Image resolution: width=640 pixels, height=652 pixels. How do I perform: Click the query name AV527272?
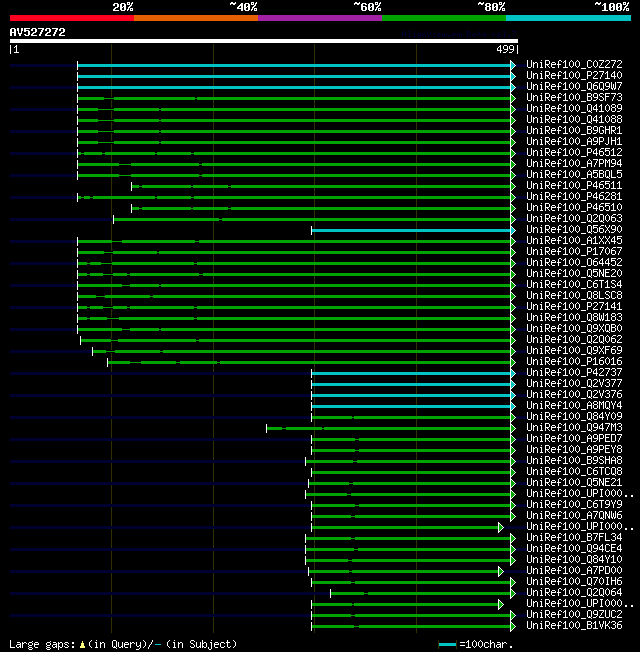[x=37, y=32]
